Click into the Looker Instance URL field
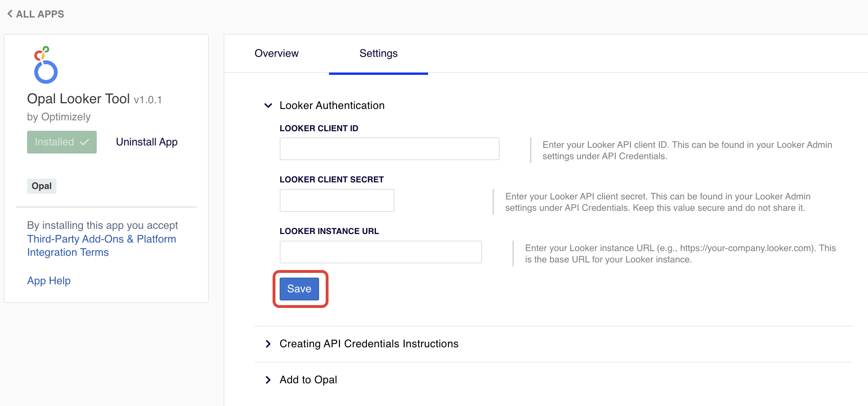The image size is (868, 406). click(x=380, y=252)
